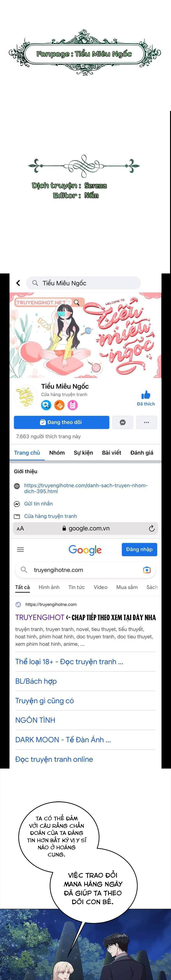
Task: Switch to the Nhóm tab
Action: coord(57,453)
